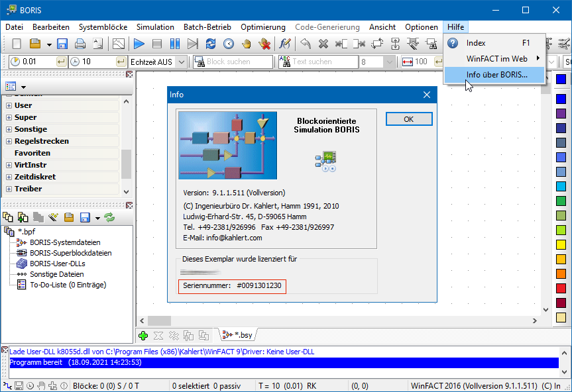Open the Systemblöcke menu
The height and width of the screenshot is (392, 572).
pyautogui.click(x=103, y=27)
